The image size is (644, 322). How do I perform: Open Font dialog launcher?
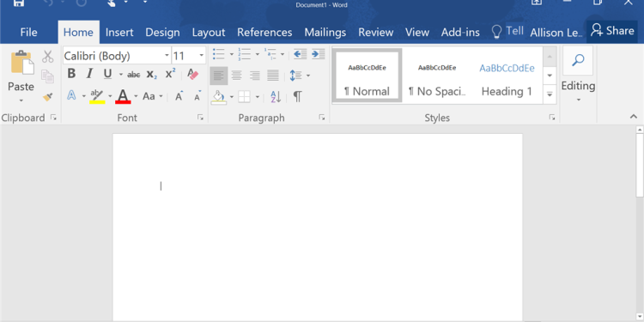pos(200,118)
